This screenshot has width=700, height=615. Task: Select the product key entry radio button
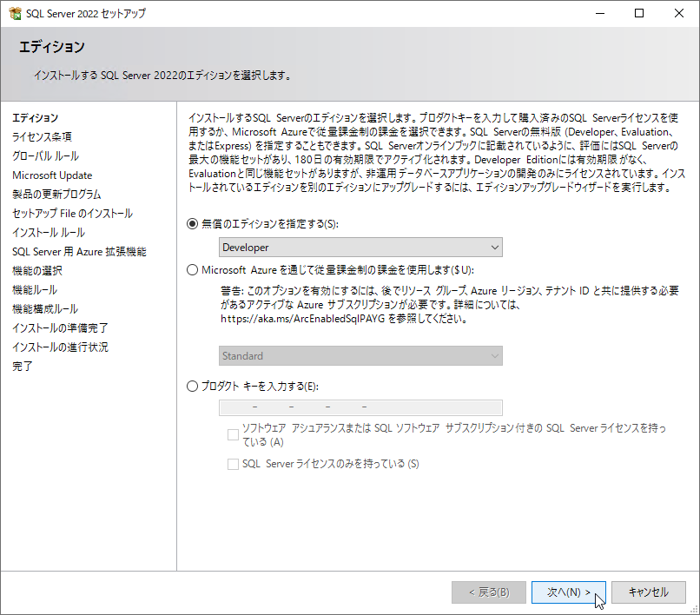(x=193, y=386)
